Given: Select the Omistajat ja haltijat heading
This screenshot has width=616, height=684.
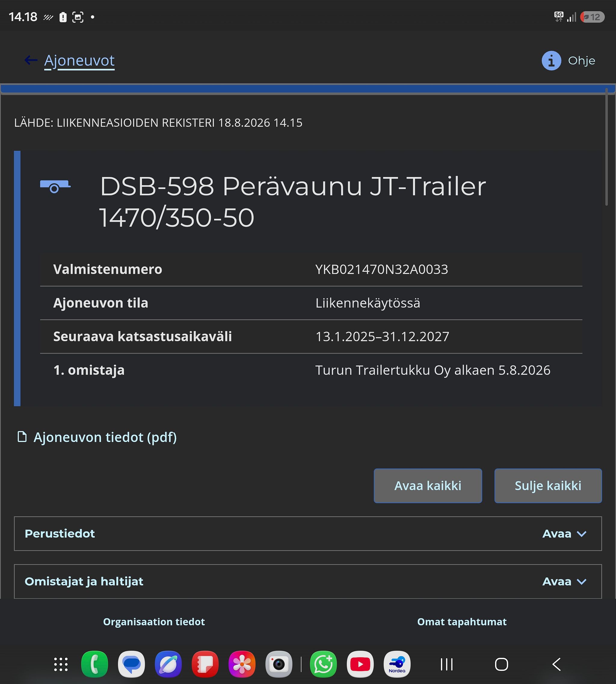Looking at the screenshot, I should click(84, 581).
